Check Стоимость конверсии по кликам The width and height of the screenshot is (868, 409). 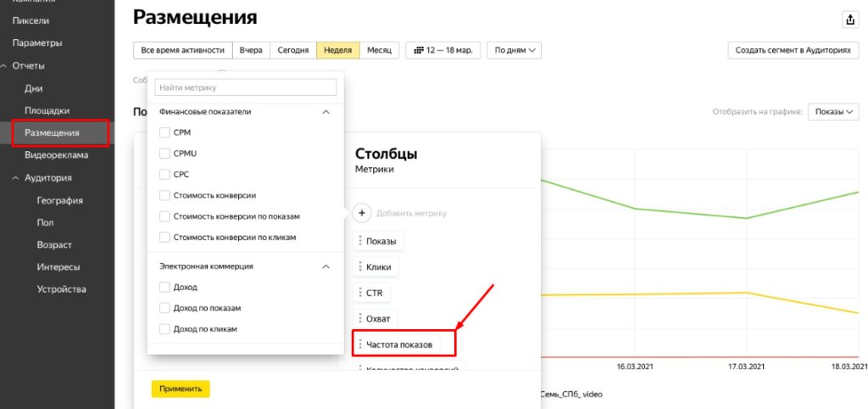click(164, 238)
